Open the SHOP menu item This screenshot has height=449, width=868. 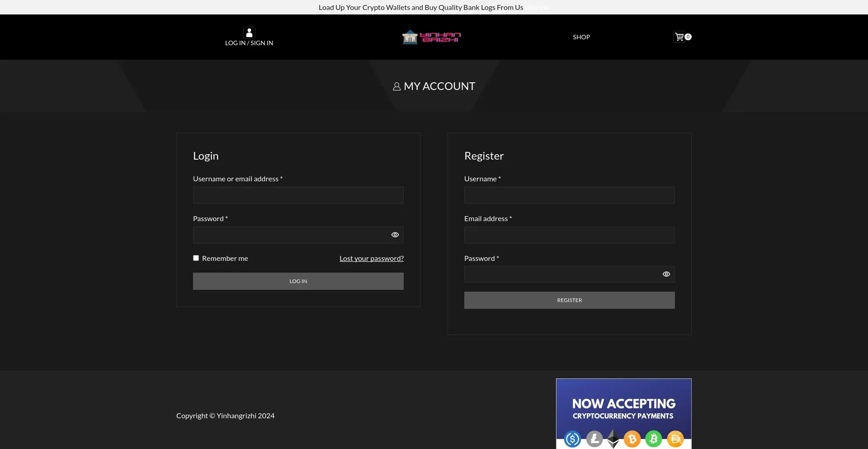(581, 37)
